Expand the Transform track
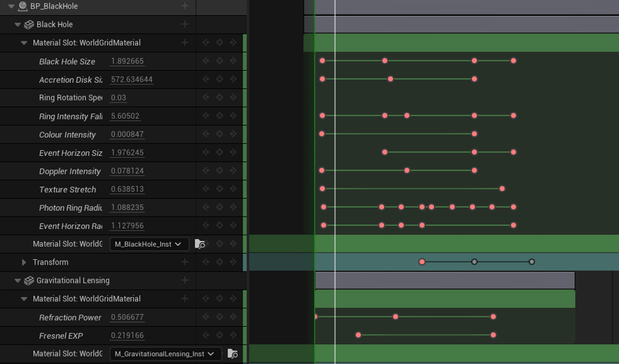 coord(24,262)
